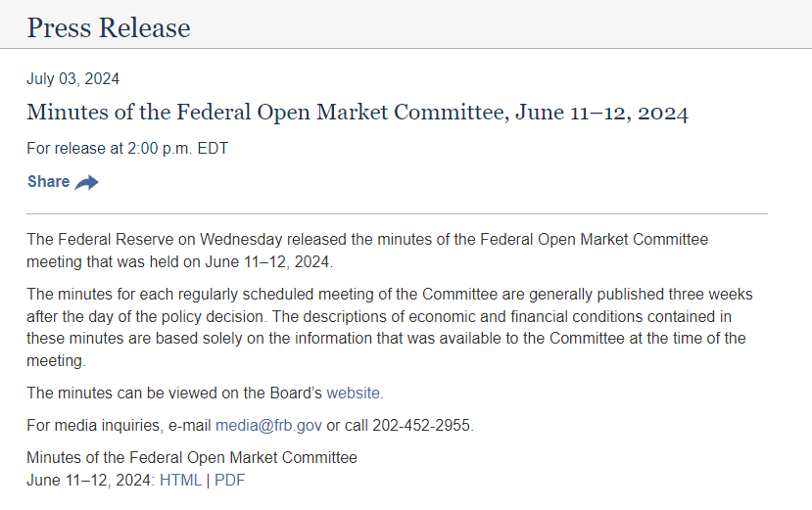Open the Board's website link
Image resolution: width=812 pixels, height=510 pixels.
(354, 393)
